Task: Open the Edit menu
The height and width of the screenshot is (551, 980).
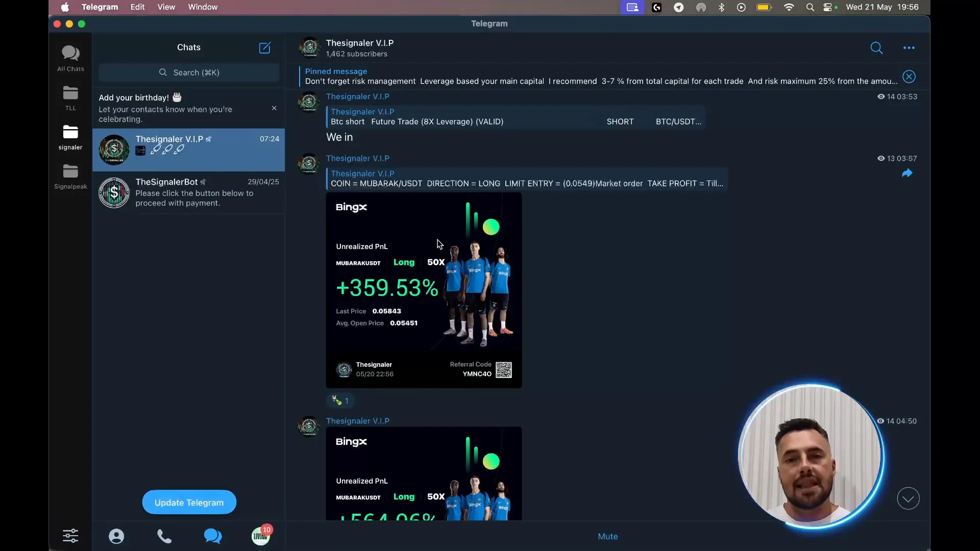Action: point(137,7)
